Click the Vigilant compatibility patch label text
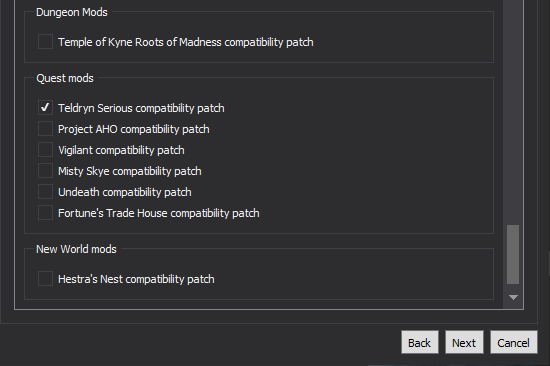 tap(121, 150)
